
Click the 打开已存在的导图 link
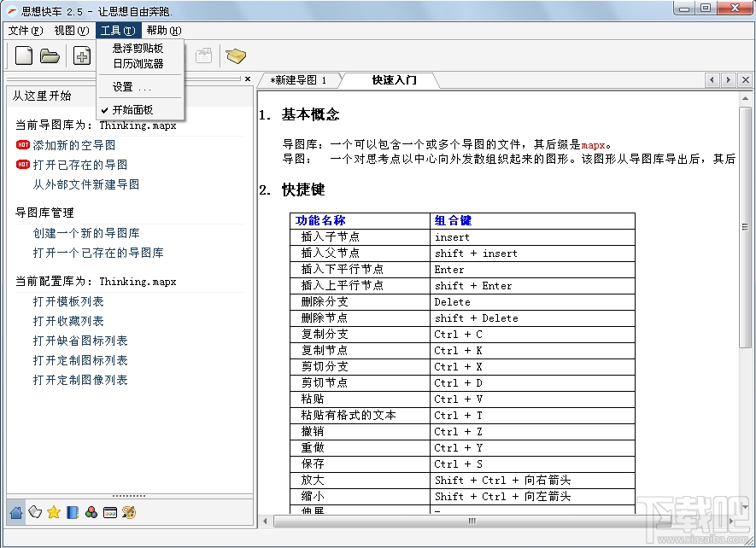pos(80,165)
